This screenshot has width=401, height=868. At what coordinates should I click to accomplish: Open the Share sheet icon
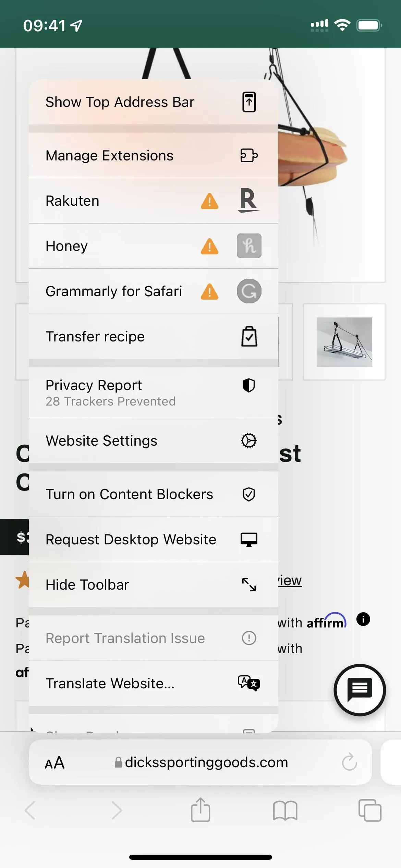coord(200,810)
